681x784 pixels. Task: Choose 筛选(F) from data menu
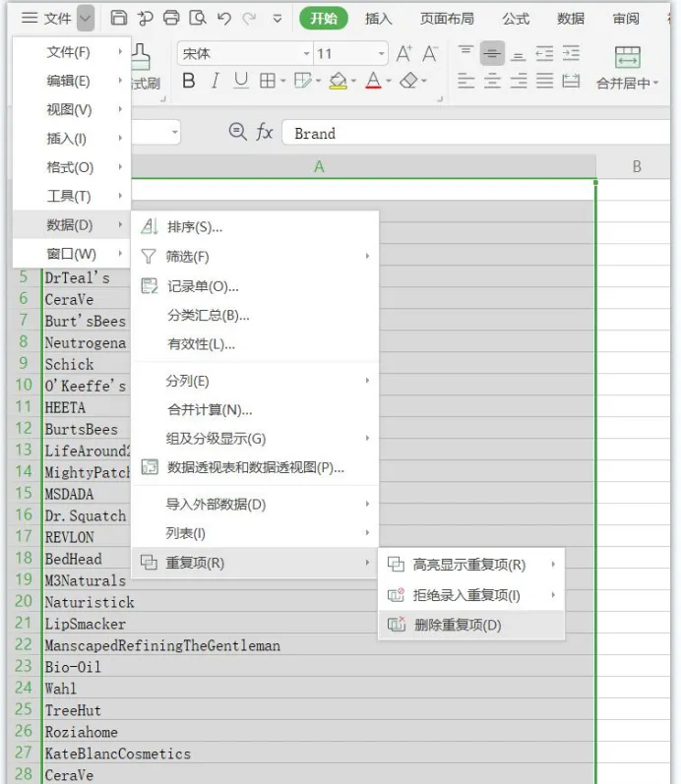(255, 257)
